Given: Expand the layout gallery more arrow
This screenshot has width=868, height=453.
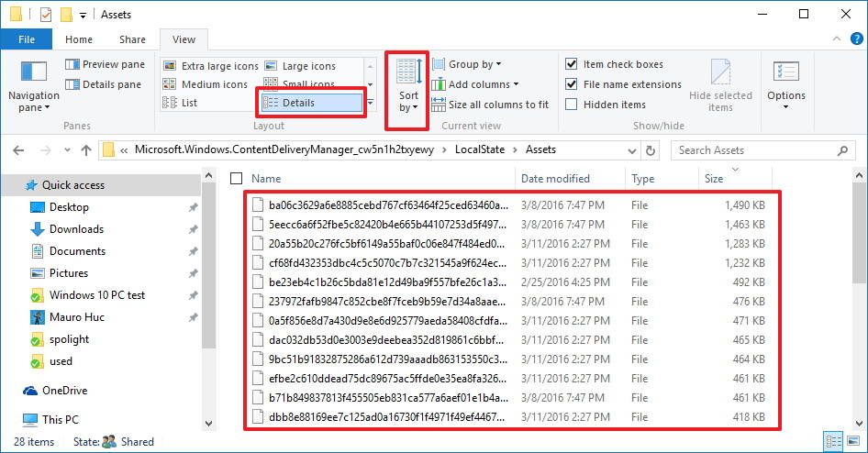Looking at the screenshot, I should (371, 103).
